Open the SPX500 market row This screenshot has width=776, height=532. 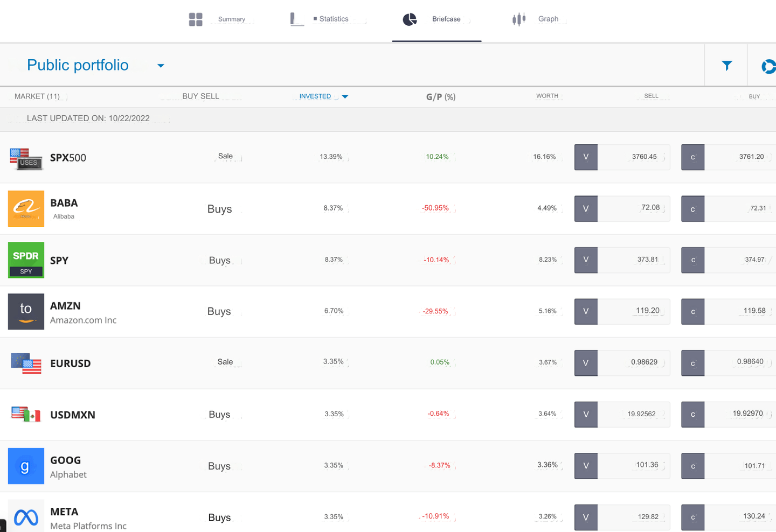[68, 158]
